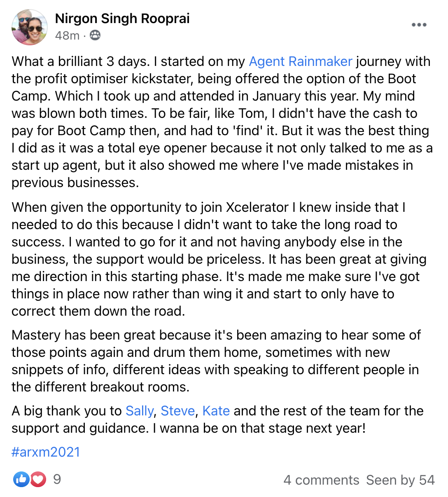448x497 pixels.
Task: Follow the #arxm2021 hashtag
Action: [46, 452]
